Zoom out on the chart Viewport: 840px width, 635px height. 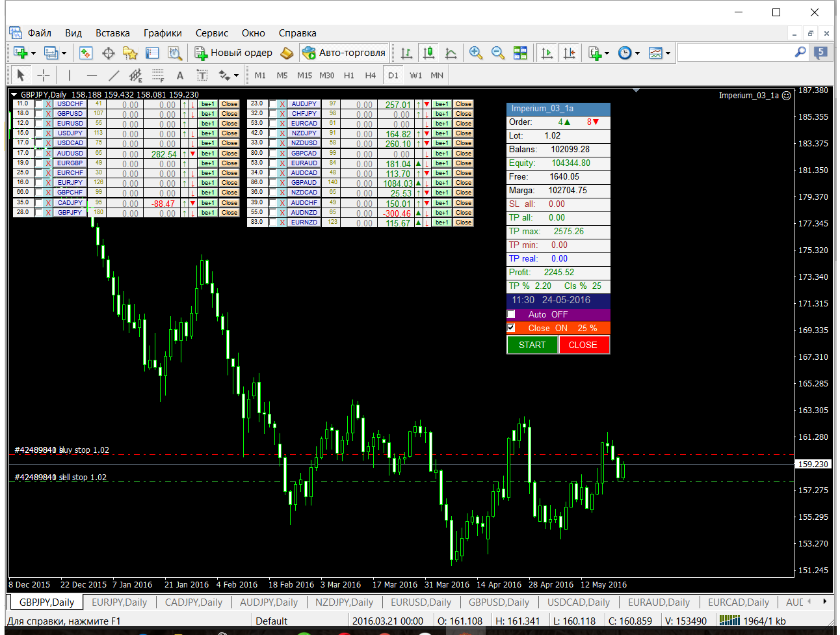[x=498, y=53]
